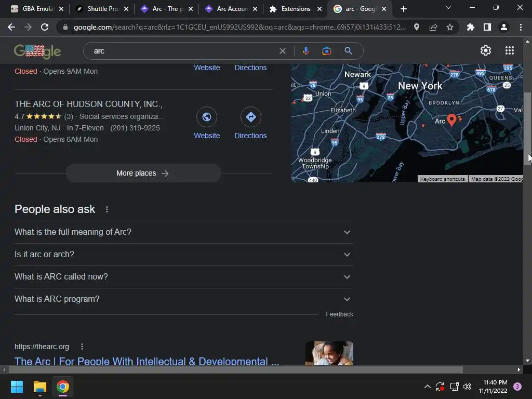Toggle the Chrome side panel
The width and height of the screenshot is (532, 399).
pos(487,27)
